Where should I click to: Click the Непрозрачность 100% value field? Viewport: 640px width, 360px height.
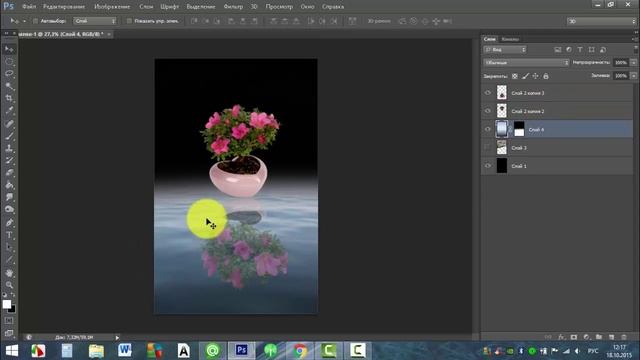click(x=621, y=63)
